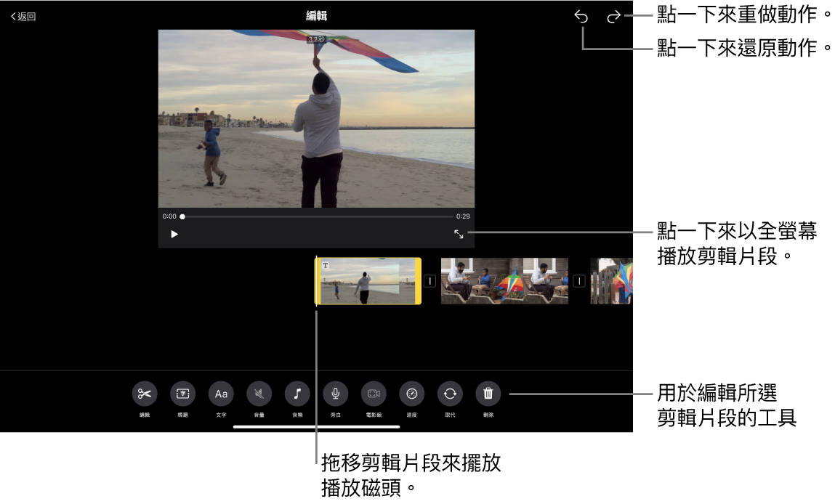The width and height of the screenshot is (835, 504).
Task: Play the video preview
Action: click(174, 234)
